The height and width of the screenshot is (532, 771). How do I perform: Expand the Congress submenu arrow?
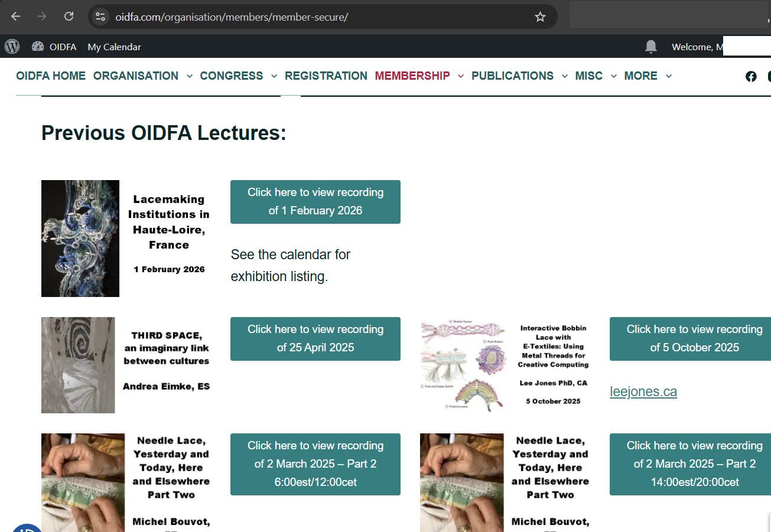click(x=274, y=76)
